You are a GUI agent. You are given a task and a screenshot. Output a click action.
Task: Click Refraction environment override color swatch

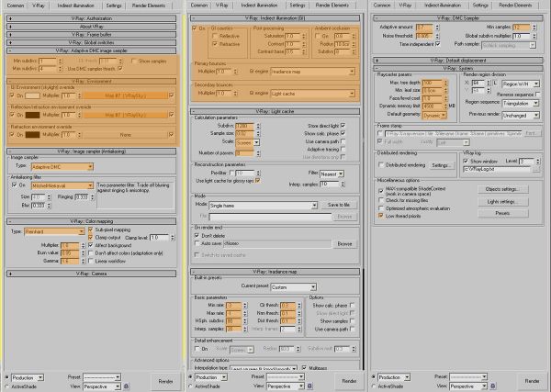coord(32,135)
